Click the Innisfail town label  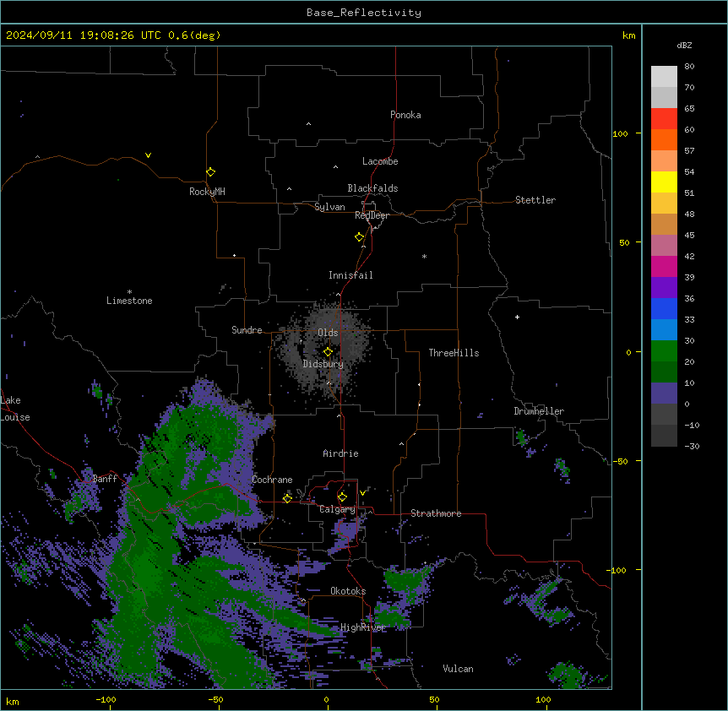click(350, 275)
